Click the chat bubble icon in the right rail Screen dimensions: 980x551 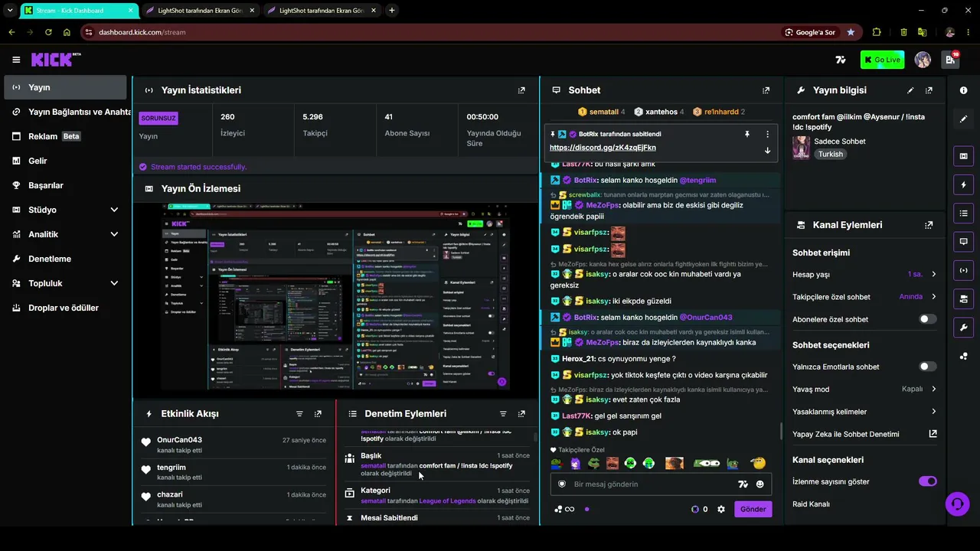coord(963,241)
